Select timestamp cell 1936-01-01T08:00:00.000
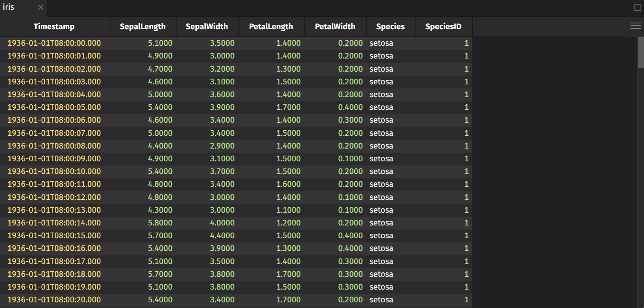Screen dimensions: 644x308 [x=54, y=43]
